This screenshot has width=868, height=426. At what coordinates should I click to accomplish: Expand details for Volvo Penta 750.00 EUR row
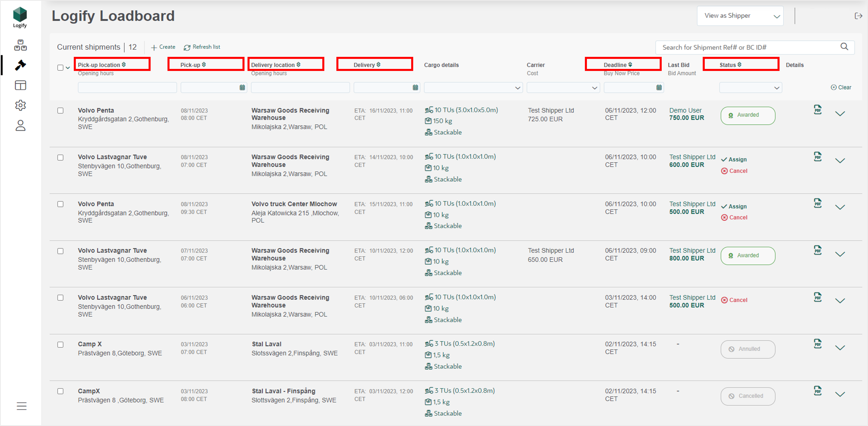pos(840,114)
